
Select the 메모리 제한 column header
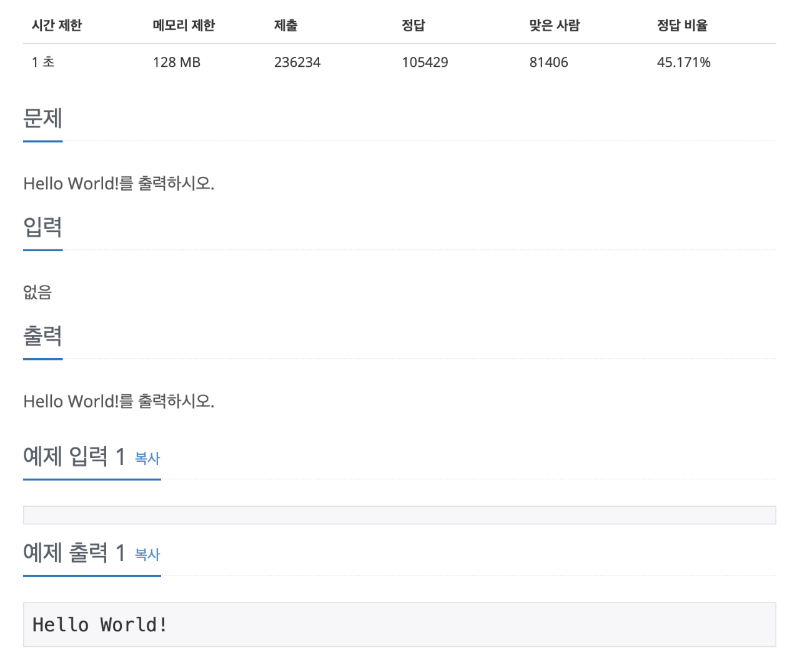[x=184, y=26]
